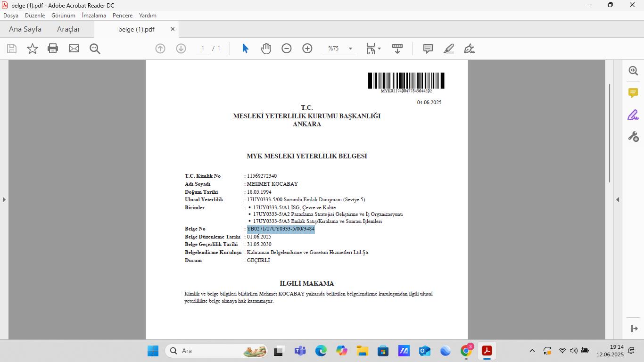The width and height of the screenshot is (644, 362).
Task: Send file by email envelope icon
Action: point(74,49)
